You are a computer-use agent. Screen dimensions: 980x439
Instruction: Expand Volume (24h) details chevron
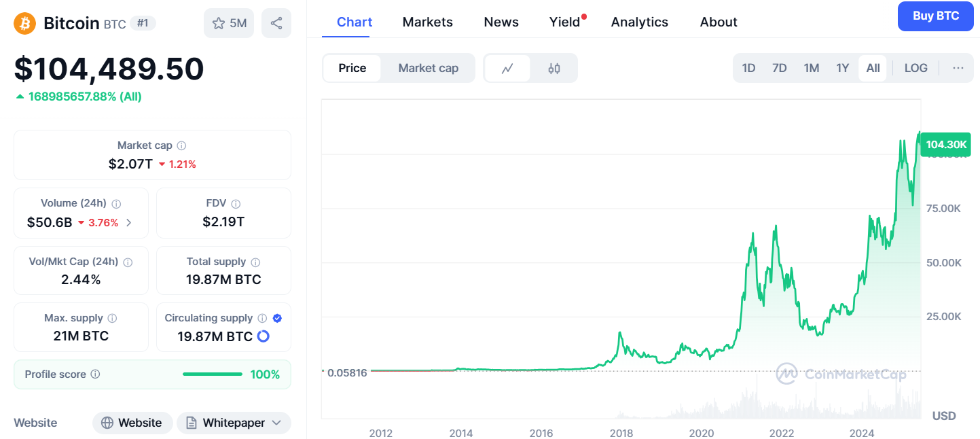click(129, 222)
